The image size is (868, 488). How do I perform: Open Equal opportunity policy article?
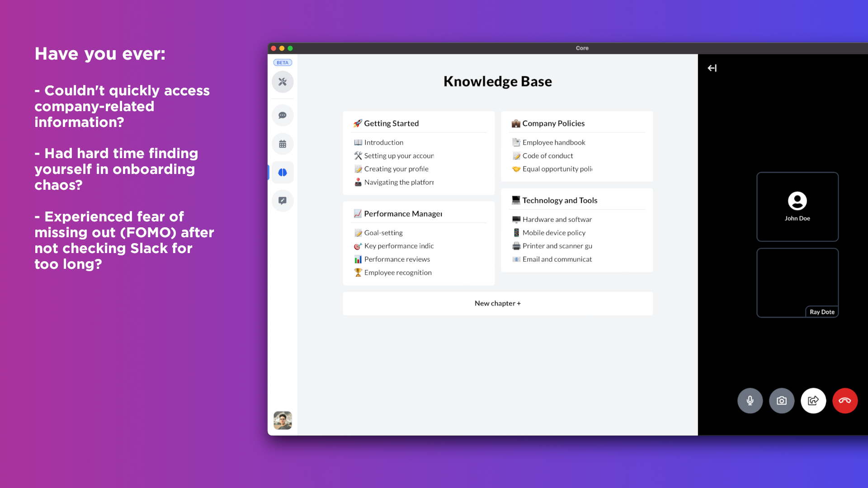coord(552,169)
